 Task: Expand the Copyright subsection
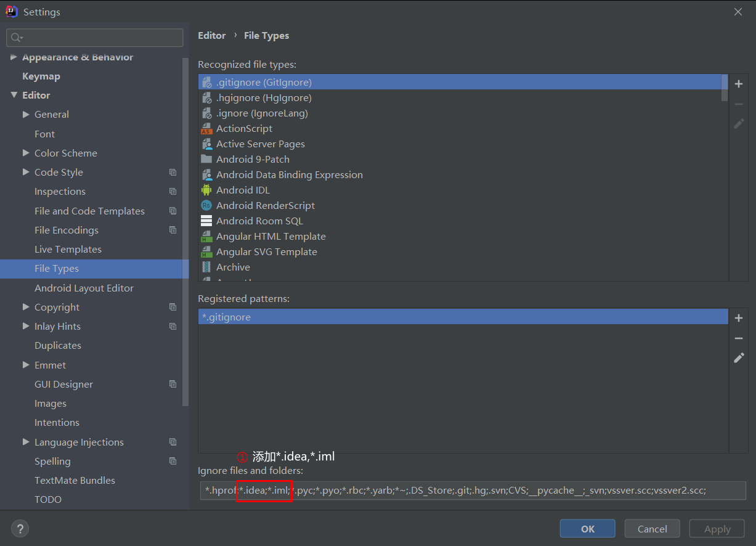(x=26, y=307)
